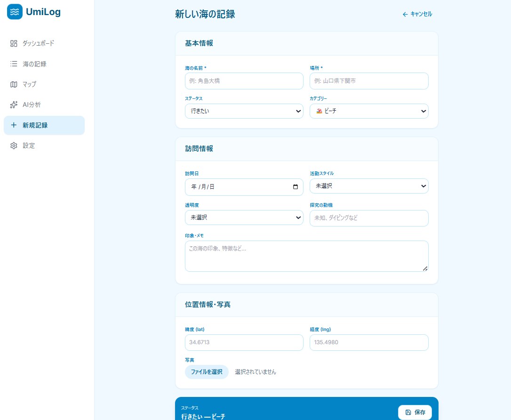Click into the 印象・メモ textarea

pyautogui.click(x=307, y=256)
